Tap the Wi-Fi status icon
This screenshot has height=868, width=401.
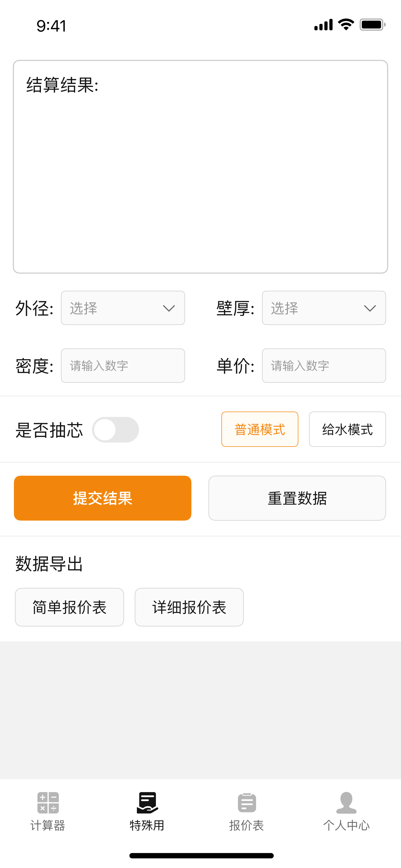346,25
